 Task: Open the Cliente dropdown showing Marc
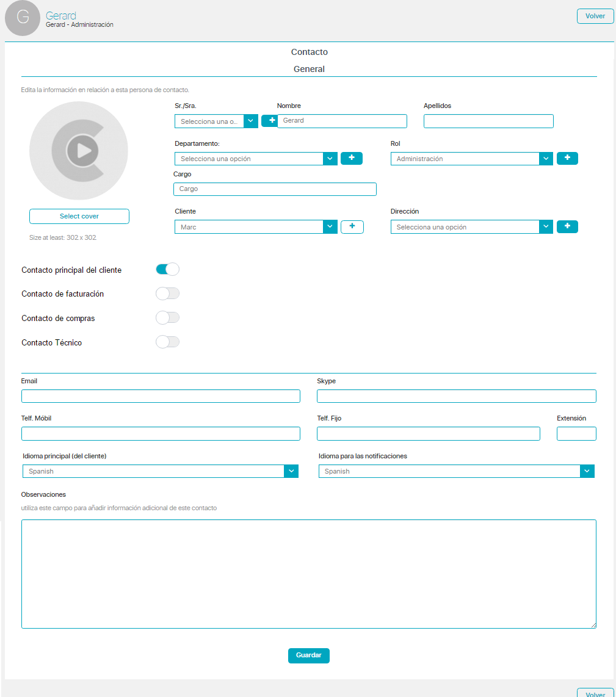point(256,226)
